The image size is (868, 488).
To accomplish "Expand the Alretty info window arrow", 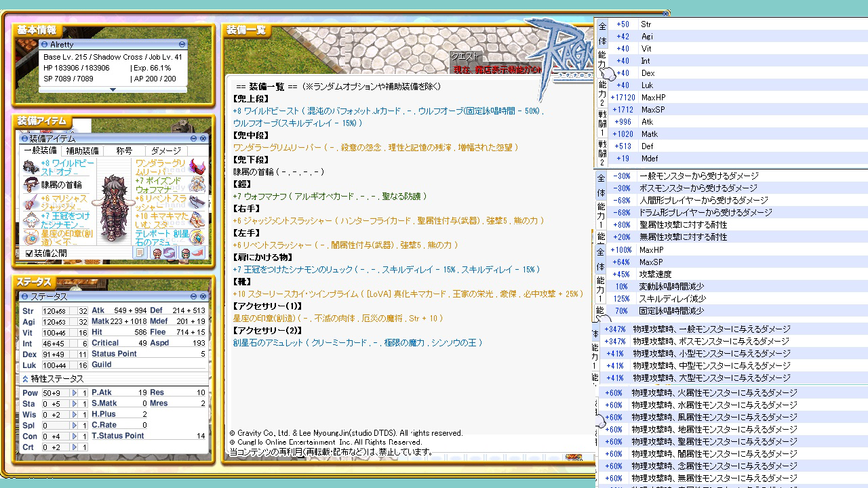I will click(113, 89).
